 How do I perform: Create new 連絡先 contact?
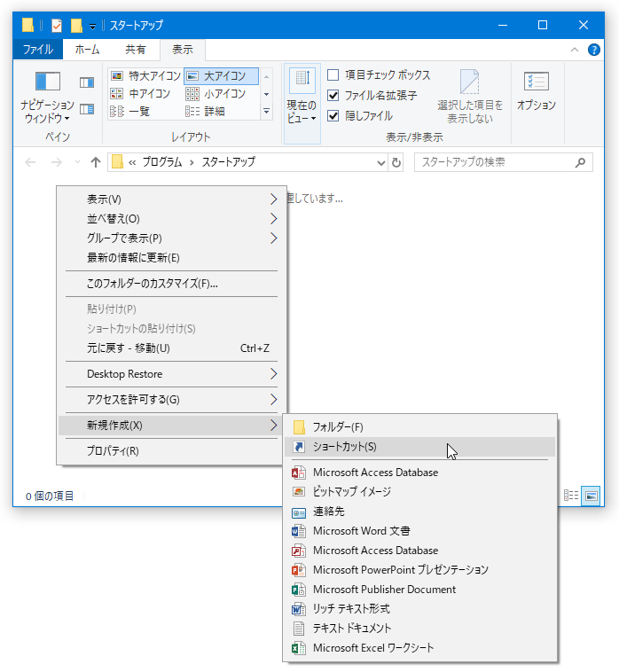point(420,512)
